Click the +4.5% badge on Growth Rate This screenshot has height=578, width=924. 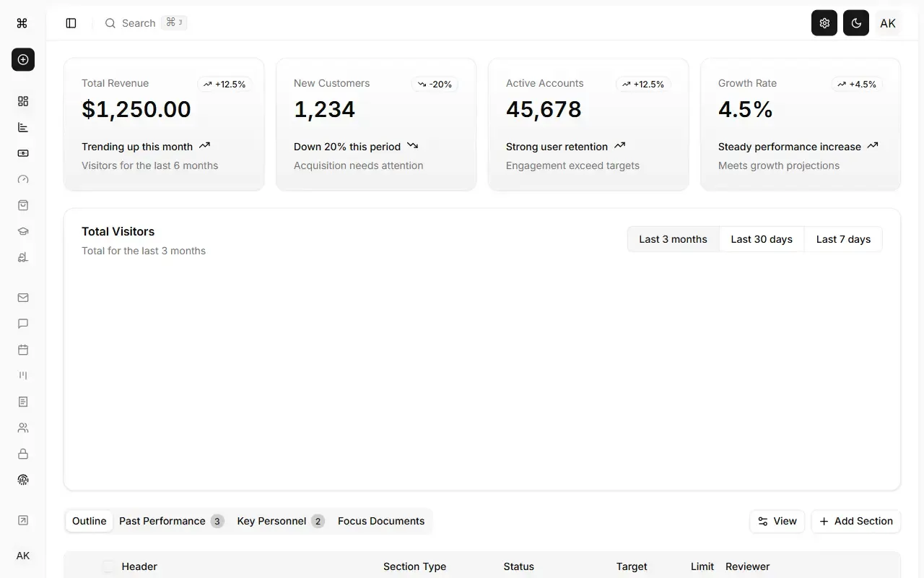(x=857, y=85)
